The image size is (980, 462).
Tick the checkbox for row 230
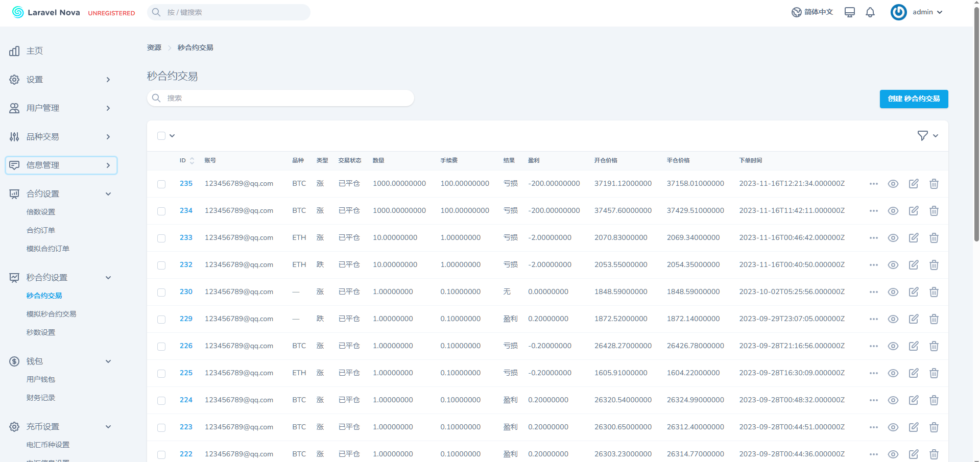[161, 293]
